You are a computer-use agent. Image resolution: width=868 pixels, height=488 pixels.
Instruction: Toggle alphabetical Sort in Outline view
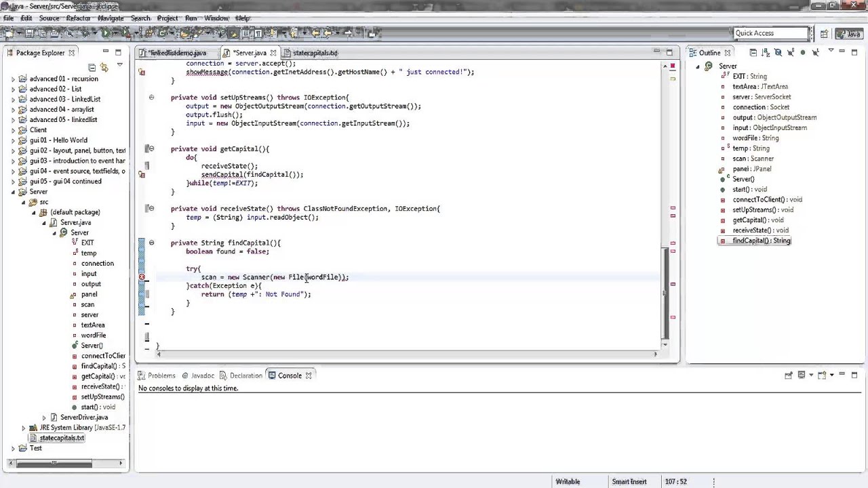tap(765, 52)
